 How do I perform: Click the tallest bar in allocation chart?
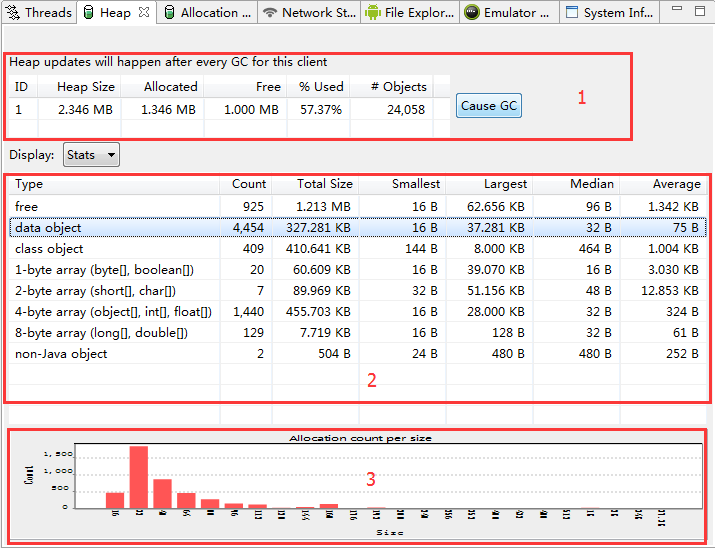point(139,477)
